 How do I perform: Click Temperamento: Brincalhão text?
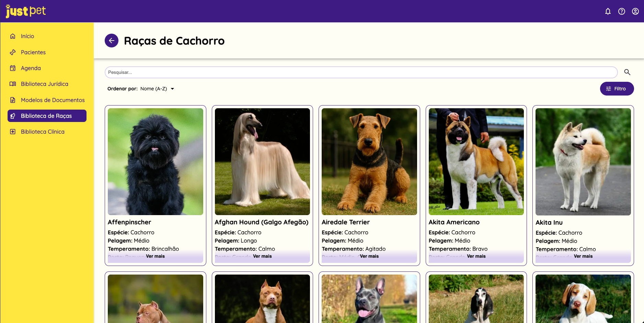pos(143,249)
